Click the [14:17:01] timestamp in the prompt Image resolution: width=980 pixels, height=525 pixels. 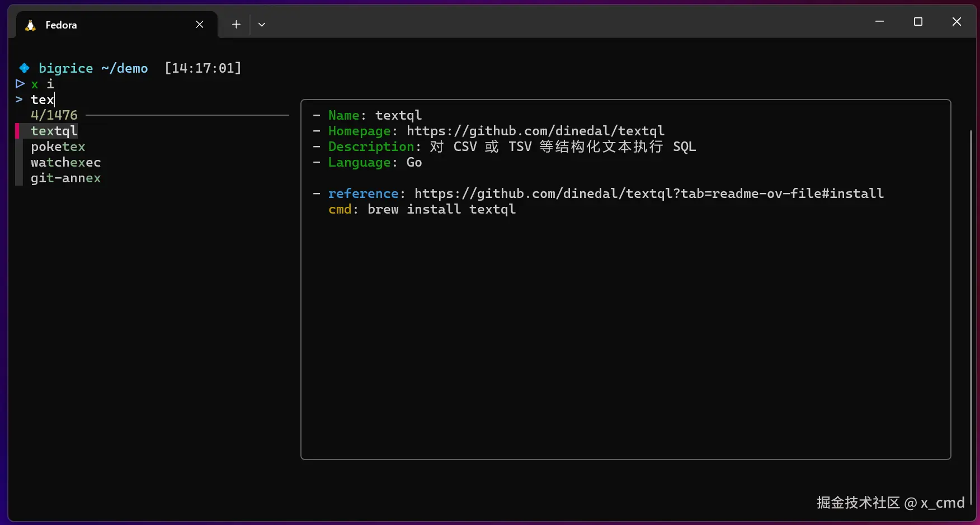(202, 68)
